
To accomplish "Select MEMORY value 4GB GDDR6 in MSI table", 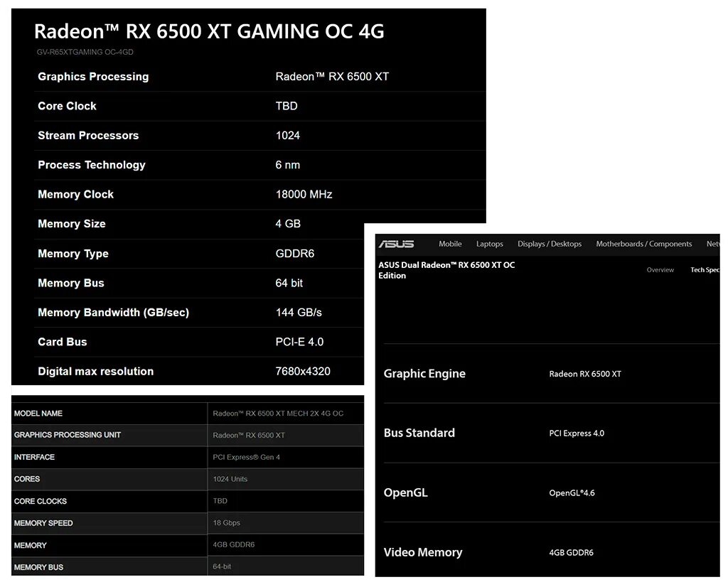I will (x=233, y=544).
